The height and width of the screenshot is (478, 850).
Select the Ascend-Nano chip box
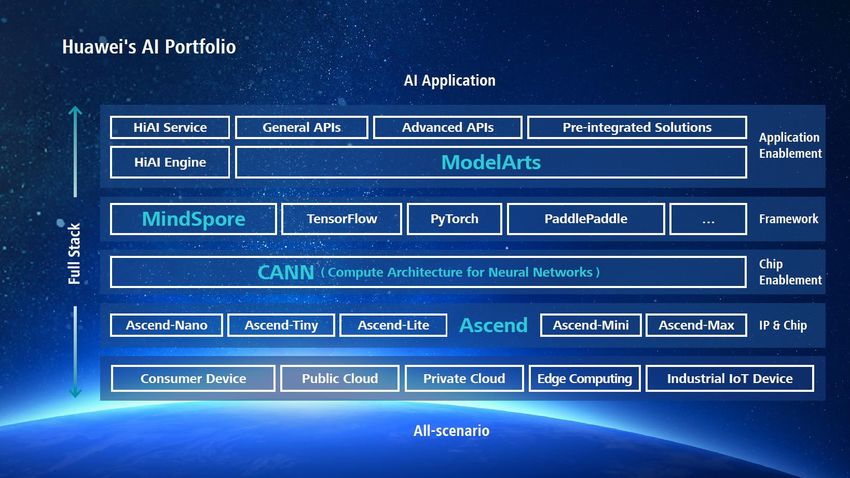[166, 325]
